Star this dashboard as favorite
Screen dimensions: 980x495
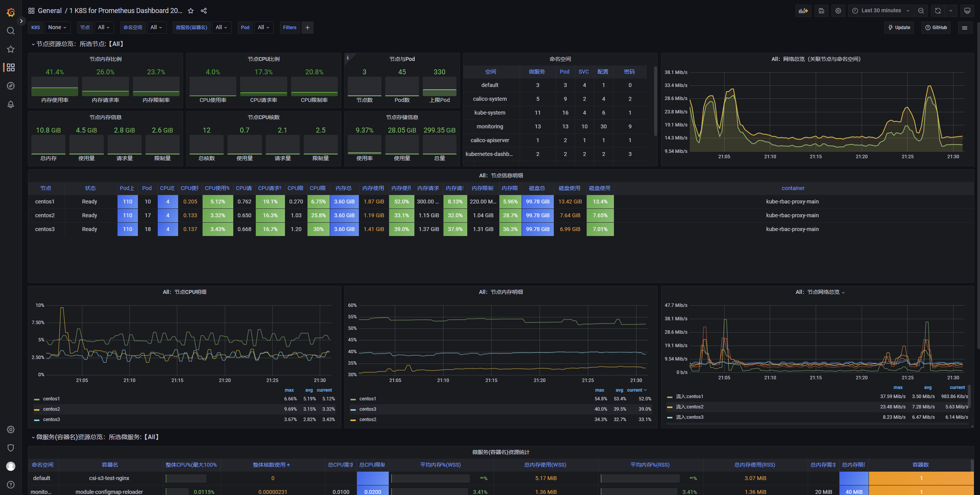pos(191,11)
